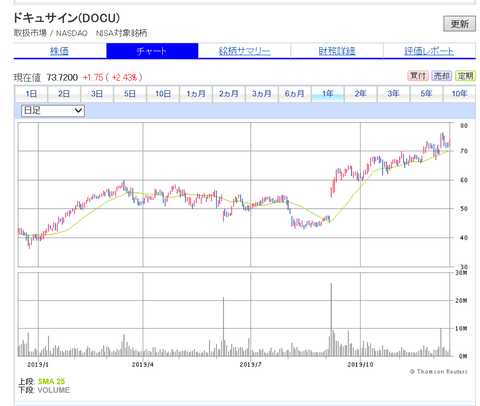Click the 80 price axis label
480x406 pixels.
(x=464, y=126)
